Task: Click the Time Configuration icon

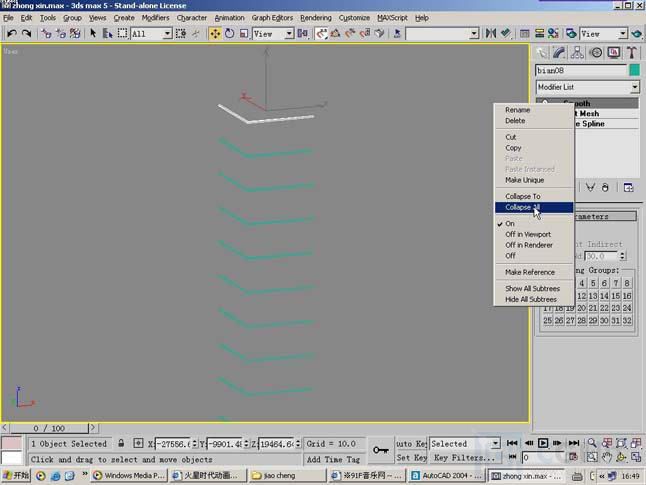Action: tap(573, 457)
